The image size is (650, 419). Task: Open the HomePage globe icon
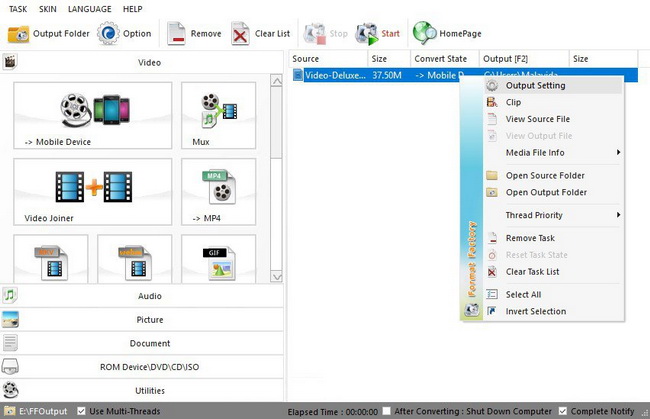[x=424, y=34]
